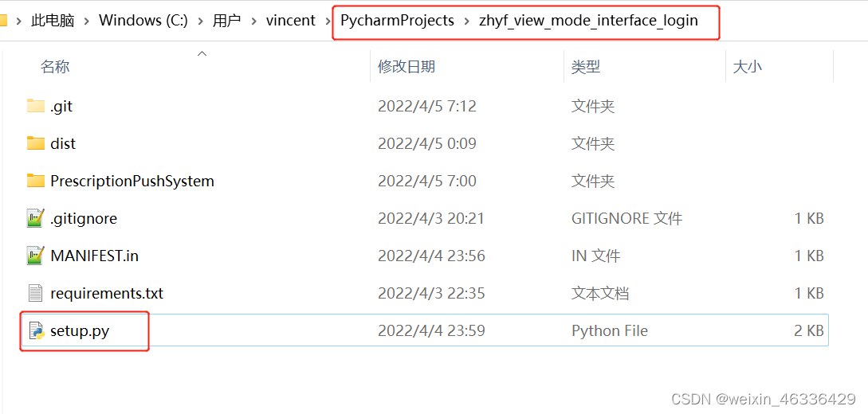Navigate to PycharmProjects in breadcrumb
The image size is (868, 414).
click(x=397, y=21)
